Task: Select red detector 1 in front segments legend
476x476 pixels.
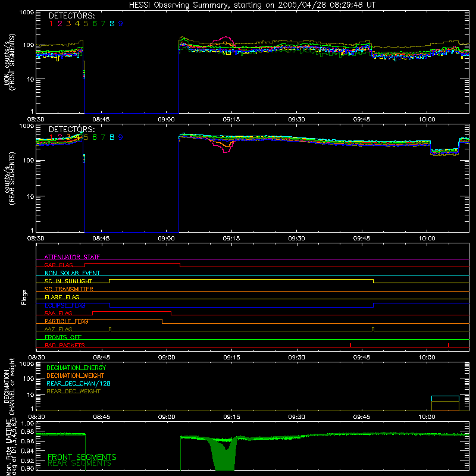Action: coord(51,24)
